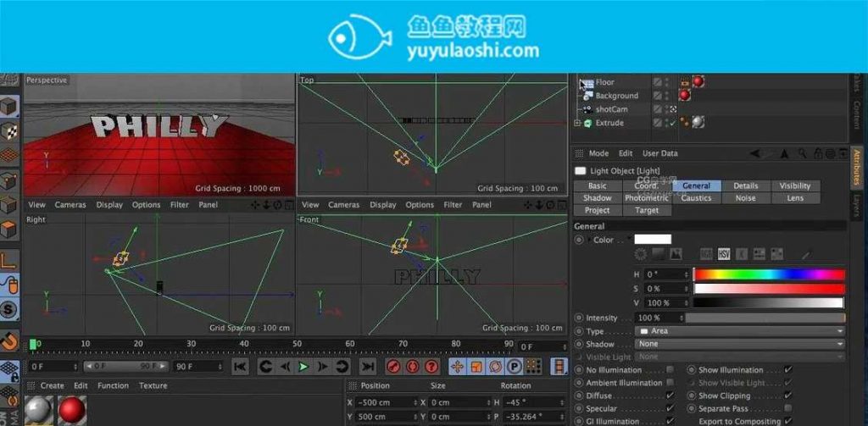
Task: Go to previous key button
Action: tap(265, 367)
